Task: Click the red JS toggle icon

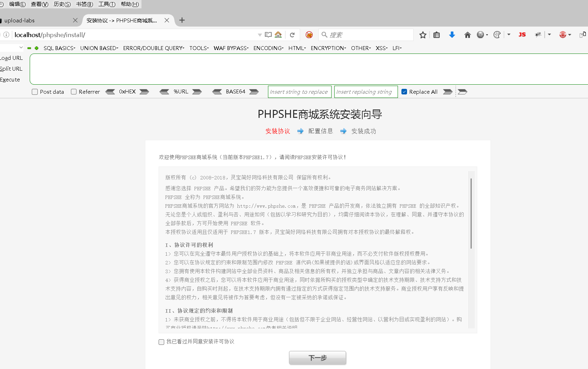Action: tap(522, 35)
